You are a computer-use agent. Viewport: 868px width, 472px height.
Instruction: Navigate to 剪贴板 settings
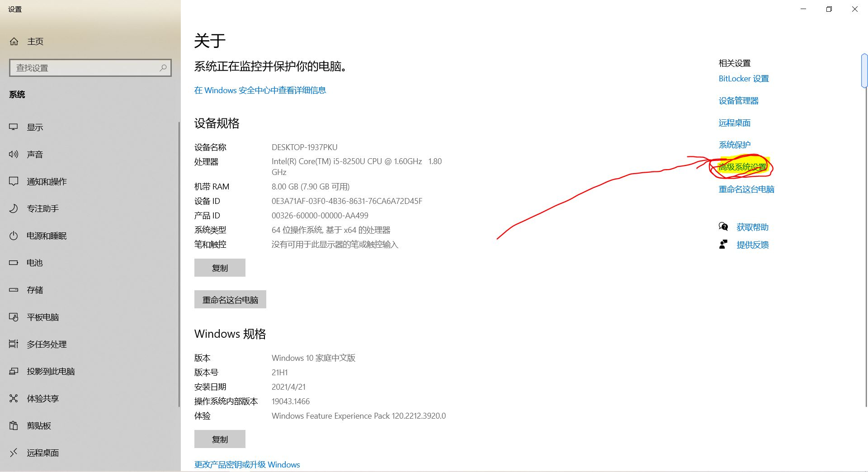pos(90,425)
